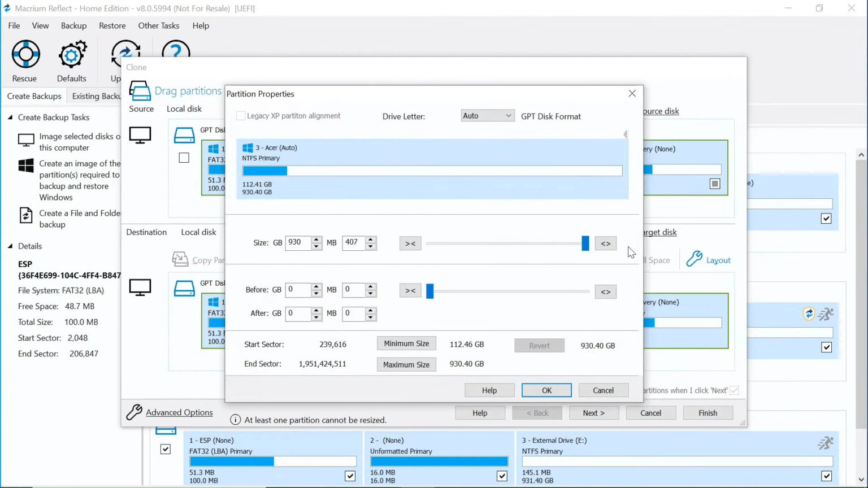This screenshot has height=488, width=868.
Task: Click the main window scrollbar down arrow
Action: (x=861, y=479)
